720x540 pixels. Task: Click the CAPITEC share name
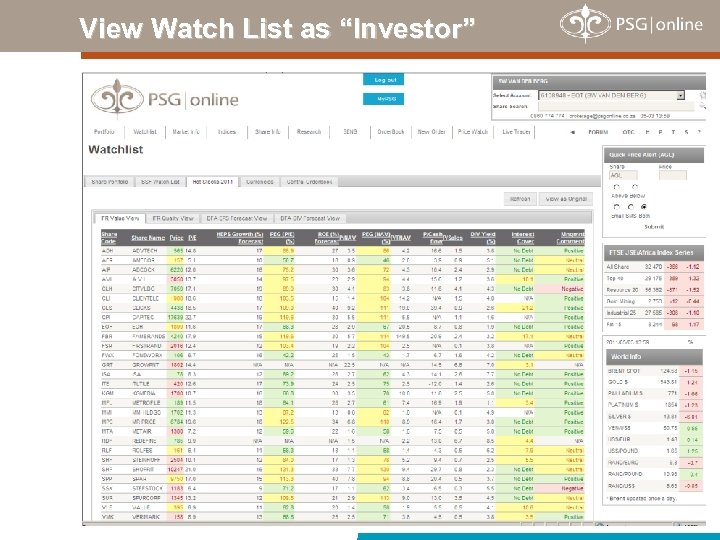pos(144,317)
